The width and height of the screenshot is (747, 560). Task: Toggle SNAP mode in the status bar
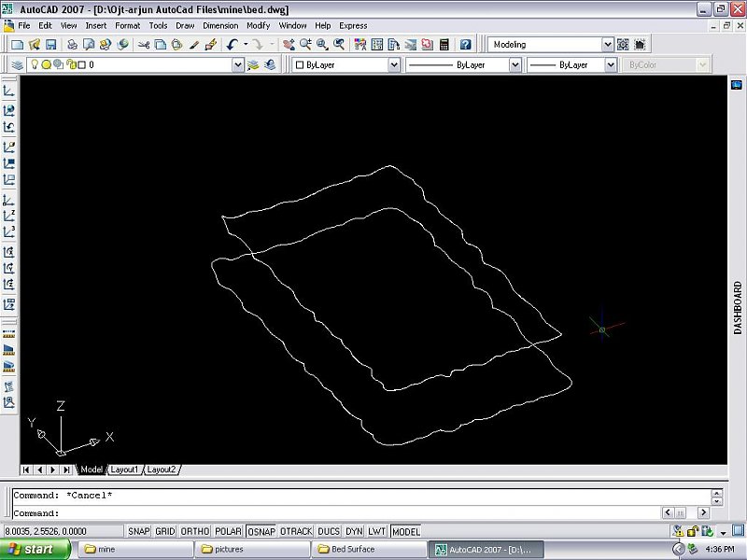click(x=138, y=531)
